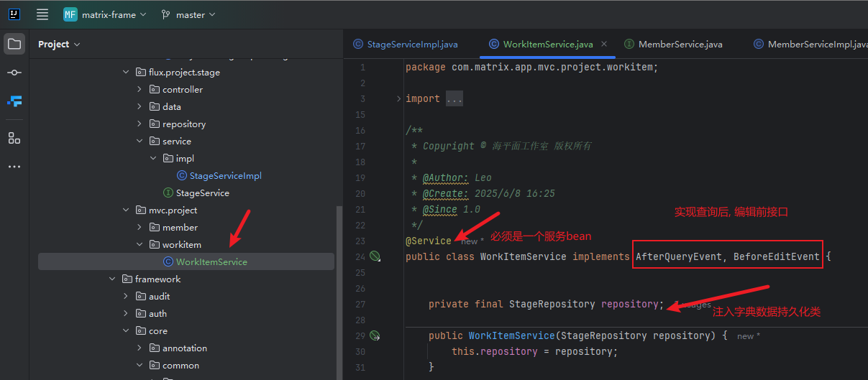868x380 pixels.
Task: Click the package declaration on line 1
Action: (x=532, y=67)
